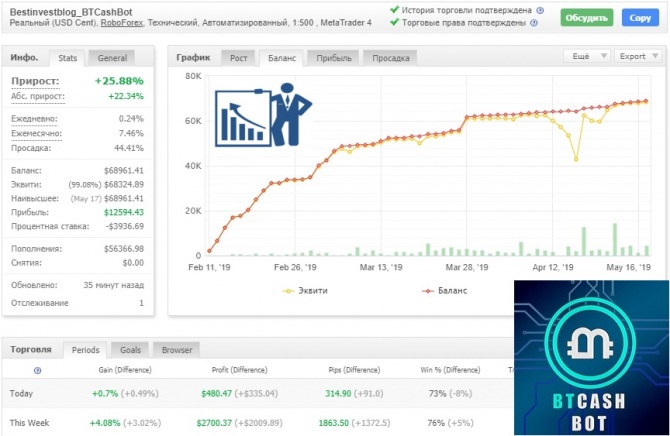Open the Прибыль chart tab
Screen dimensions: 670x436
(x=334, y=58)
